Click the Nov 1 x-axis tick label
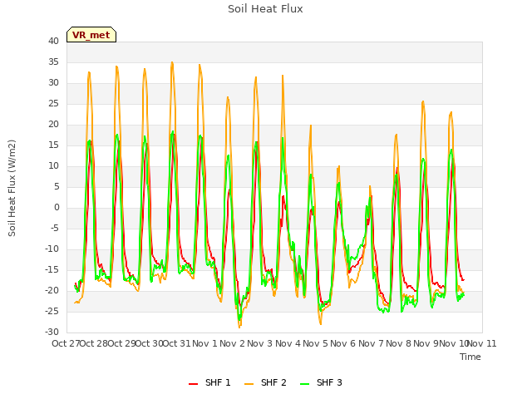 [x=204, y=343]
